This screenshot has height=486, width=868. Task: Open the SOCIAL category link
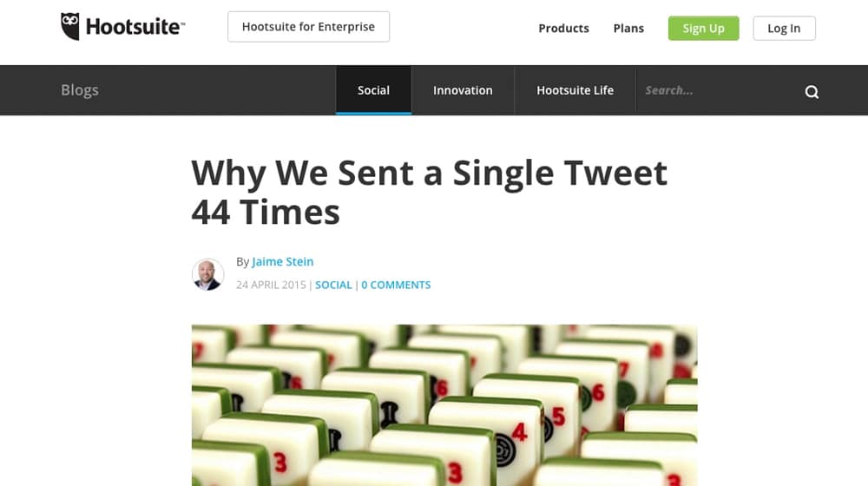point(333,285)
